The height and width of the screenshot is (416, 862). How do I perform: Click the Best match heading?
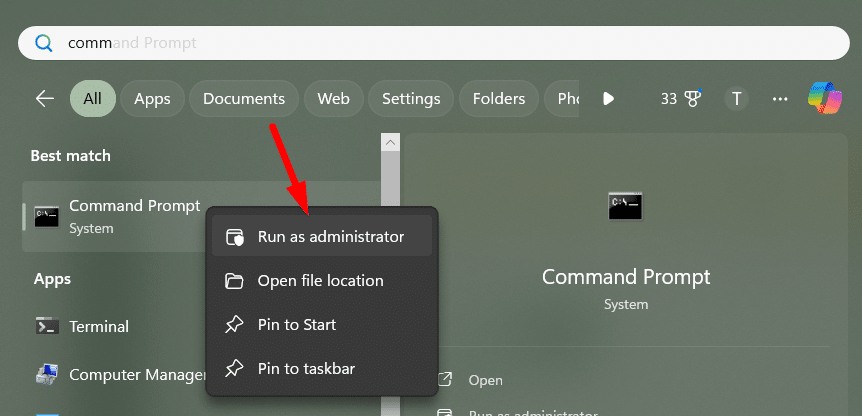70,156
